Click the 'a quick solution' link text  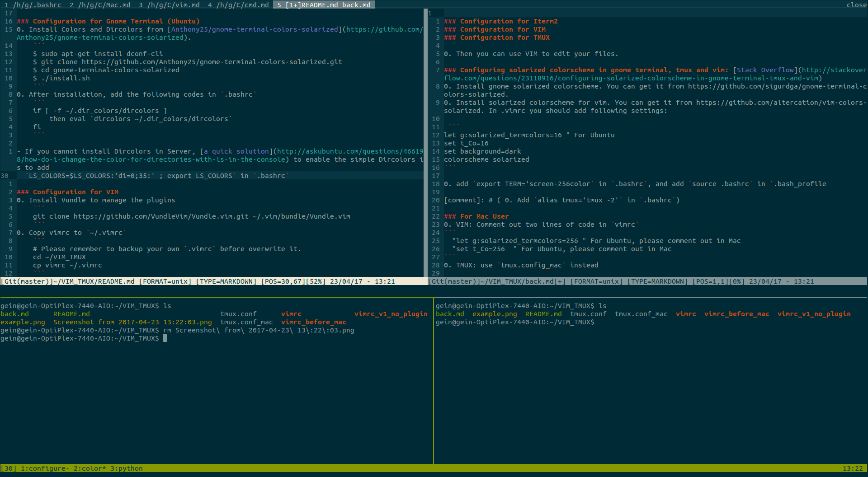[x=236, y=151]
